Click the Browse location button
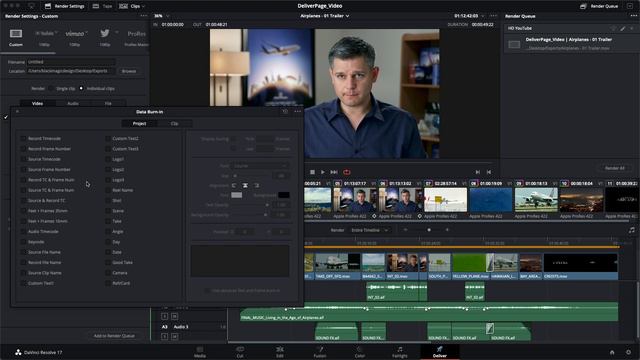 [x=129, y=71]
